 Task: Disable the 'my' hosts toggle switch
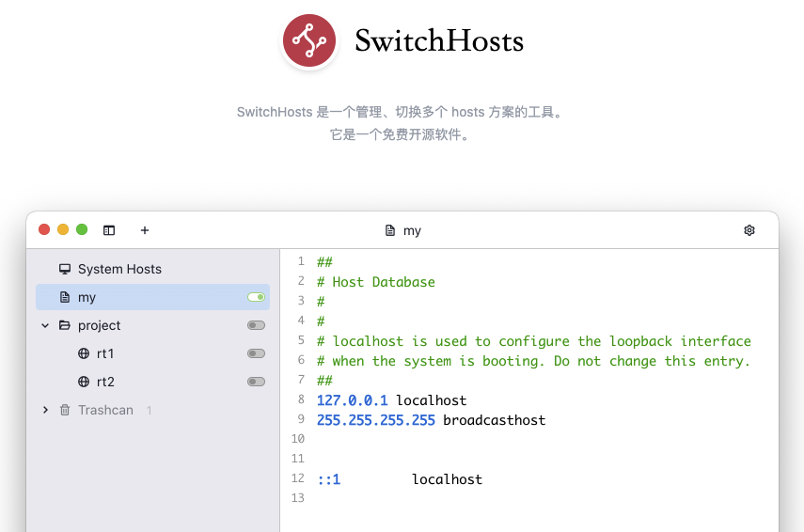pyautogui.click(x=256, y=297)
